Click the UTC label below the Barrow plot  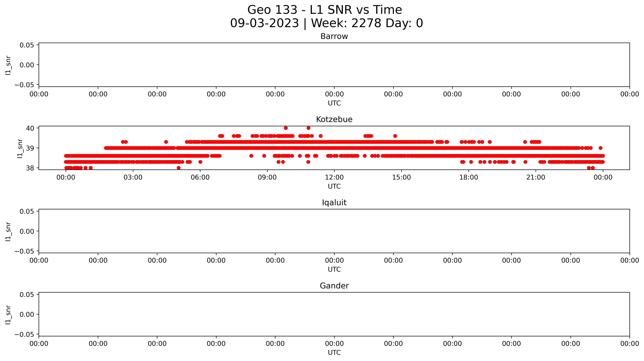(334, 103)
